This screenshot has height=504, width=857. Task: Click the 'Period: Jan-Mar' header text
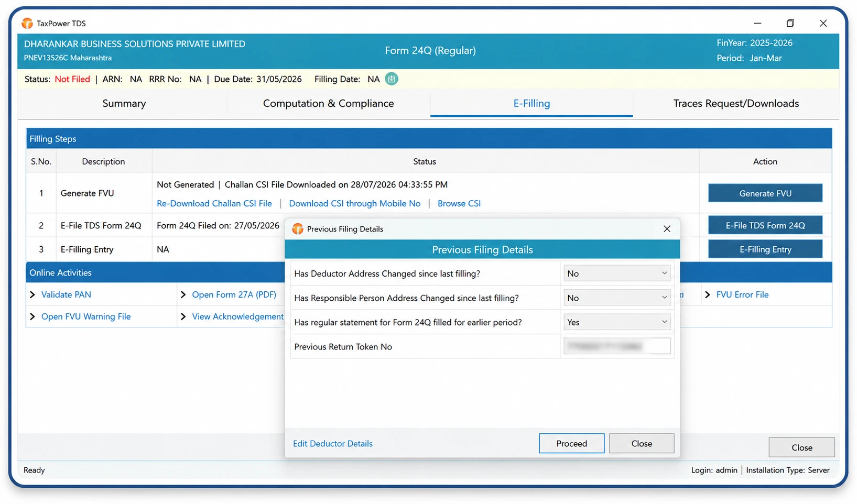point(749,58)
